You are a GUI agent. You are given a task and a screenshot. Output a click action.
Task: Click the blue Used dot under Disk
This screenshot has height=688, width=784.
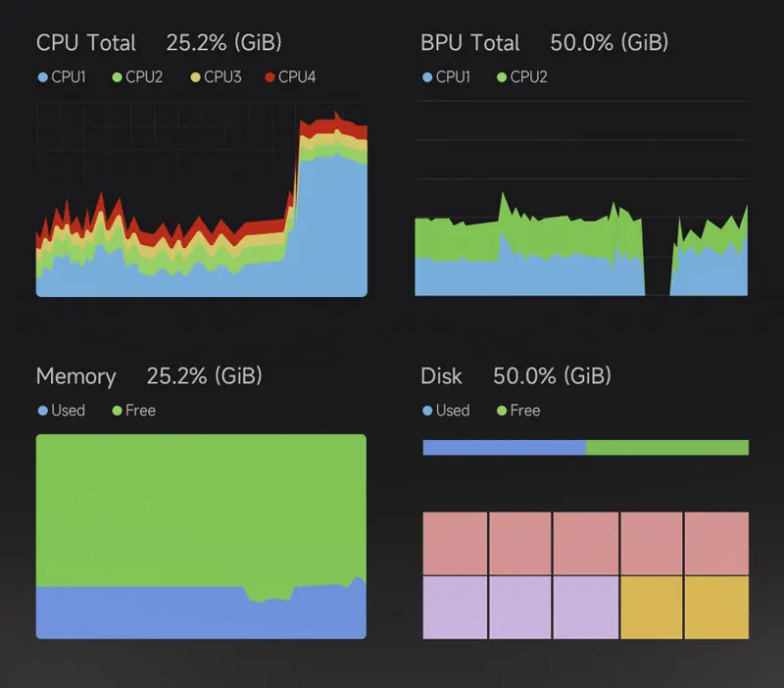[427, 411]
